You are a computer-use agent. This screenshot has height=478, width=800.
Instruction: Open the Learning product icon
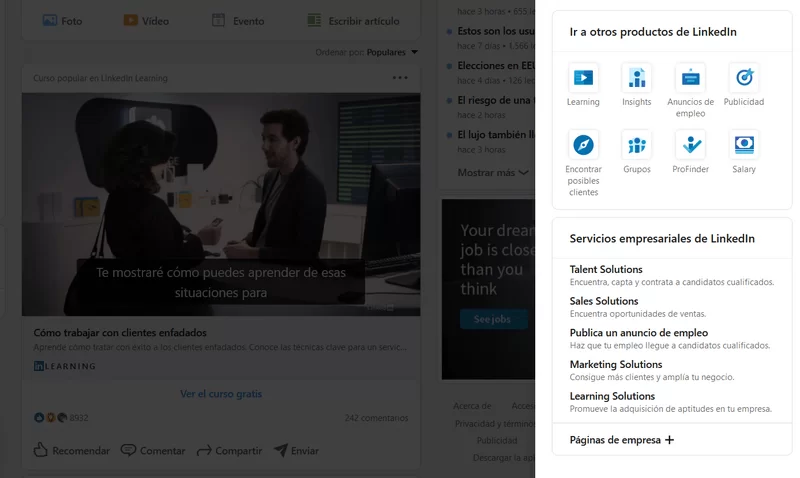583,78
